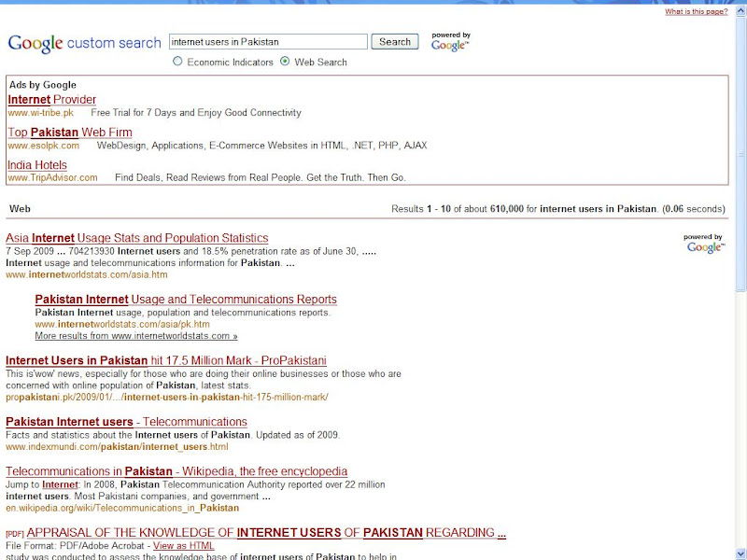Open Telecommunications in Pakistan Wikipedia result
Image resolution: width=747 pixels, height=560 pixels.
pyautogui.click(x=176, y=471)
